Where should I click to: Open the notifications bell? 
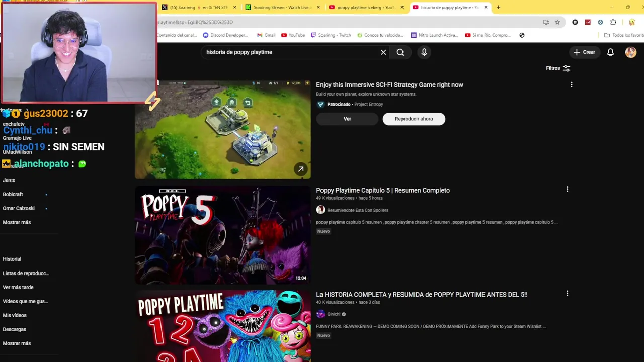[x=610, y=52]
